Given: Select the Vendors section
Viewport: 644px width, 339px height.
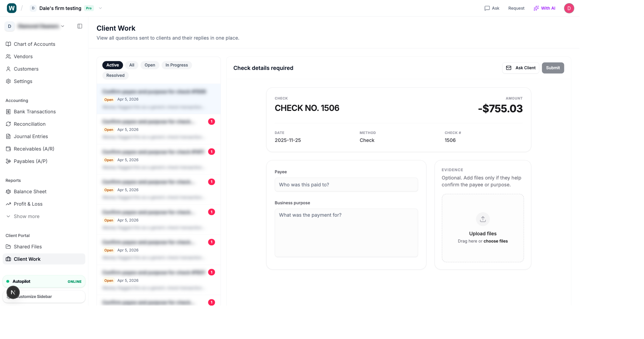Looking at the screenshot, I should (x=23, y=56).
